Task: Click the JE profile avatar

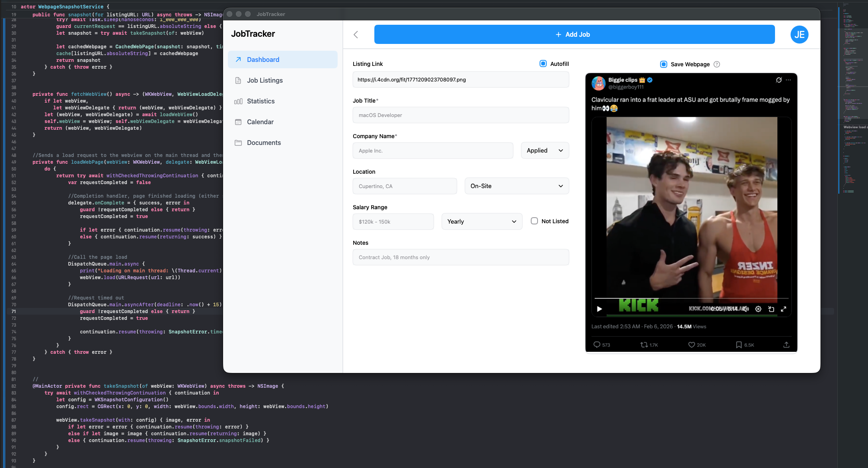Action: coord(799,35)
